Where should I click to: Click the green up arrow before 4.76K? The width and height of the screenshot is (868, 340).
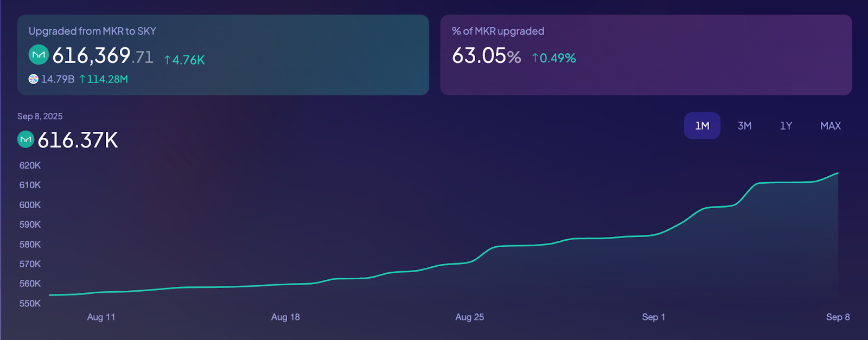click(168, 60)
